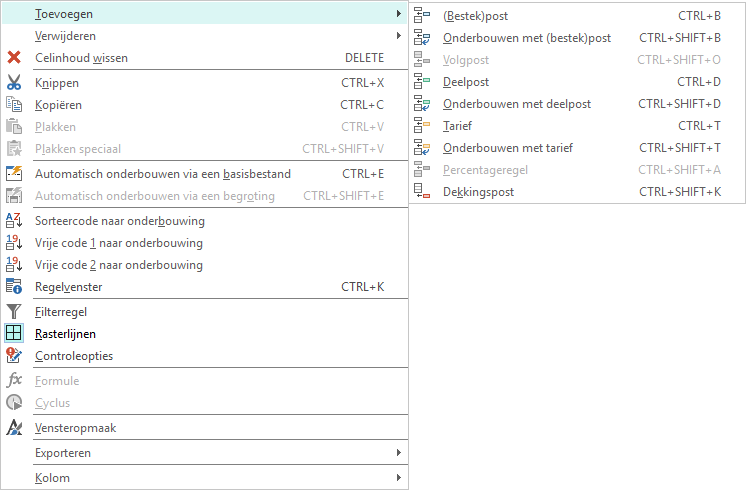The width and height of the screenshot is (746, 490).
Task: Click the Sorteercode A-Z sort icon
Action: 14,221
